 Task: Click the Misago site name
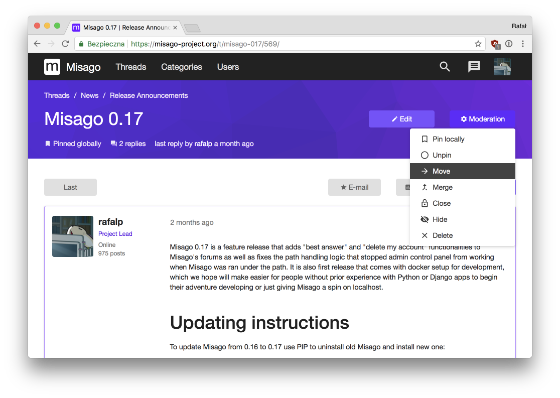tap(83, 67)
